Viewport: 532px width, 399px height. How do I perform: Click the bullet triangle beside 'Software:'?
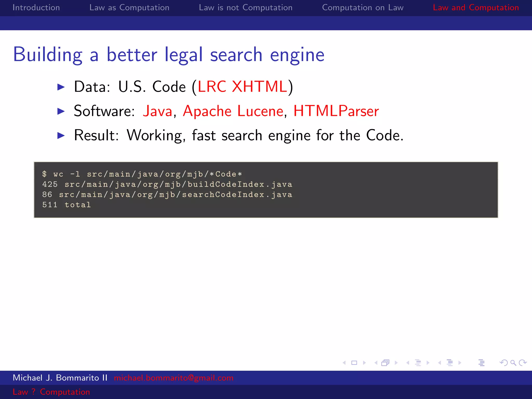(61, 111)
